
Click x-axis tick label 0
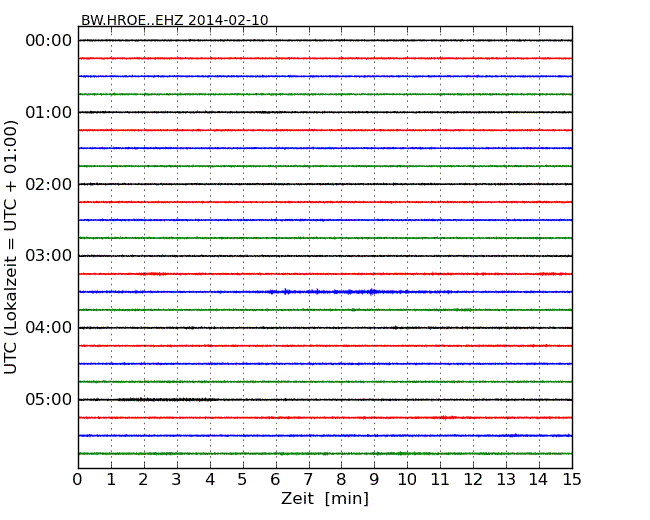coord(78,480)
